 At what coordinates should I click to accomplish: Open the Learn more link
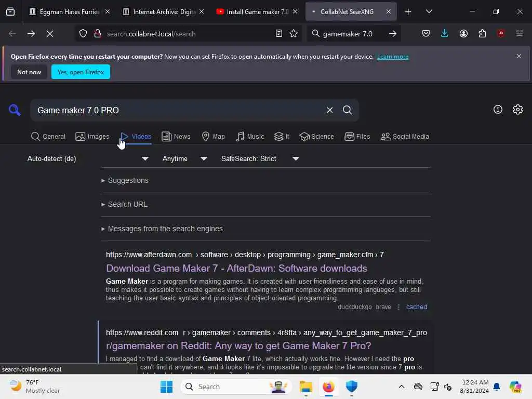[x=393, y=57]
